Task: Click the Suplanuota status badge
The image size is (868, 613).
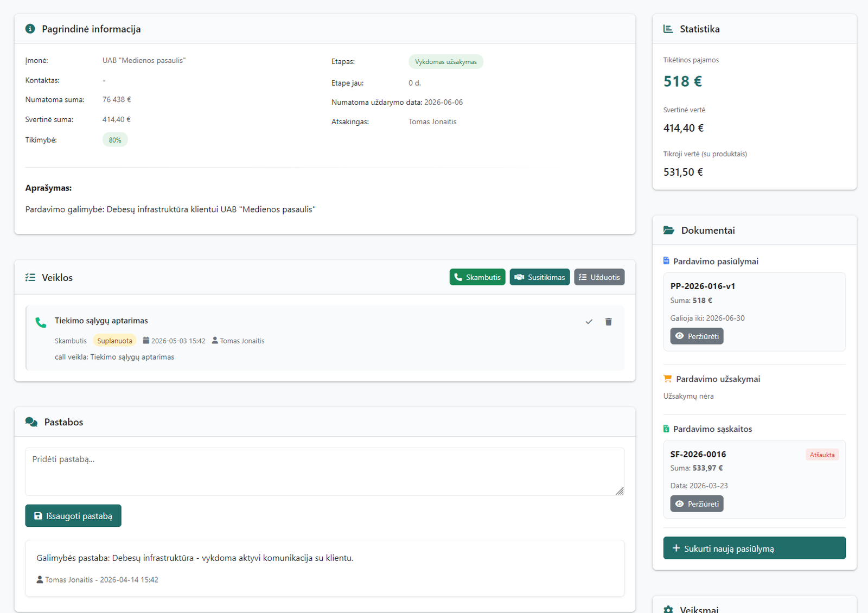Action: coord(114,341)
